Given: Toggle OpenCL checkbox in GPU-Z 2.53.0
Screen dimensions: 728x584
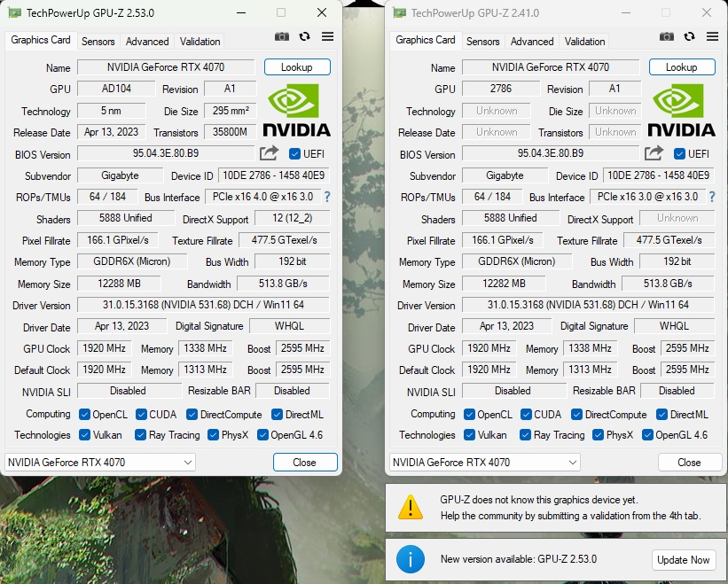Looking at the screenshot, I should click(x=84, y=414).
